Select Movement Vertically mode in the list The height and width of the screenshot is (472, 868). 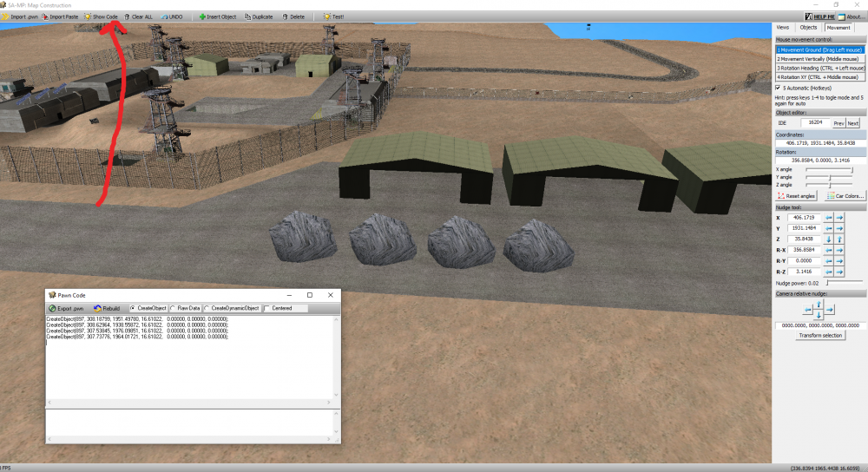pyautogui.click(x=820, y=58)
